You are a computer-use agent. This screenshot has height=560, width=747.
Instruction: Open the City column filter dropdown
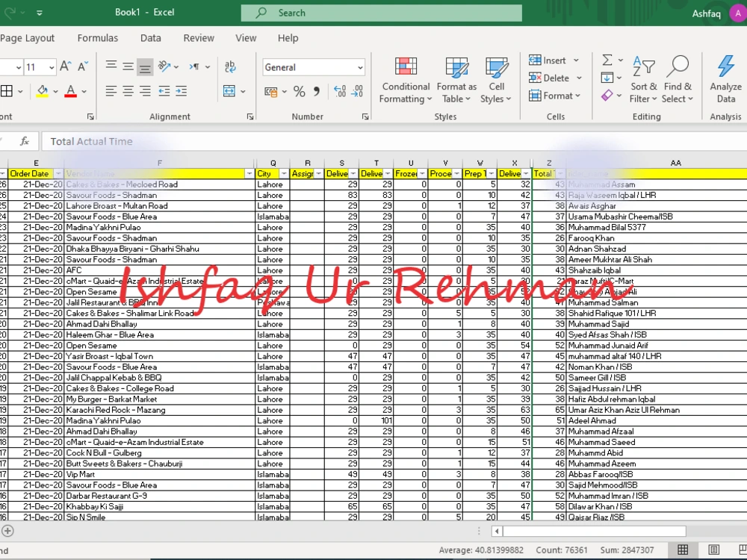284,174
